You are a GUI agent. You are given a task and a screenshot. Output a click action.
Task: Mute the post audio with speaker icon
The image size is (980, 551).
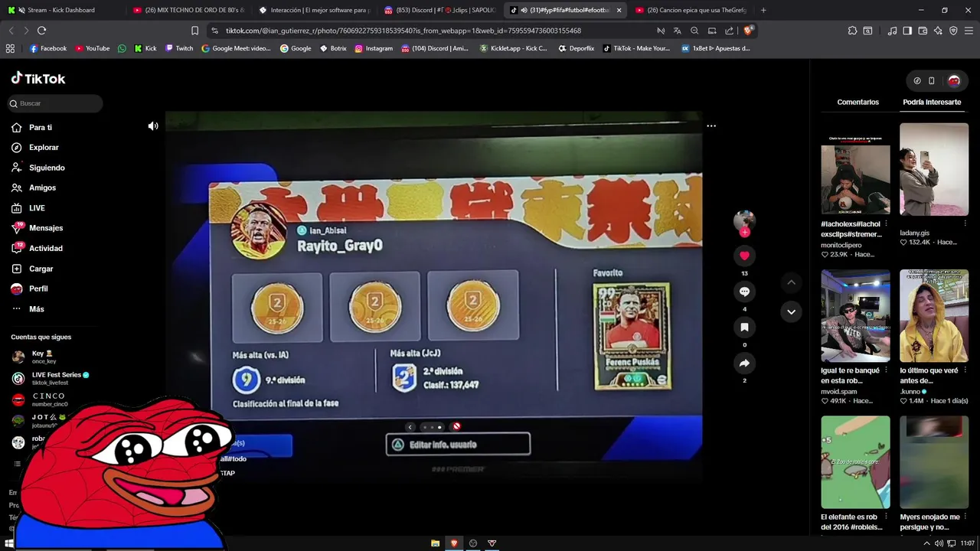(153, 126)
